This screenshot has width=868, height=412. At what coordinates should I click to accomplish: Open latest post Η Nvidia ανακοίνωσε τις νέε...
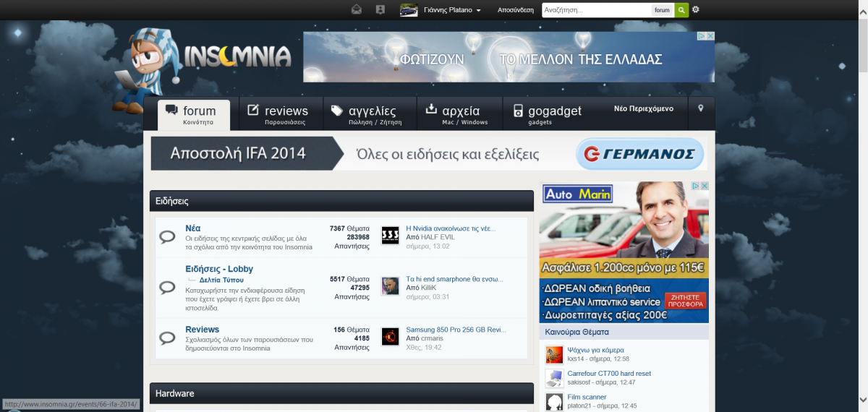pos(450,228)
